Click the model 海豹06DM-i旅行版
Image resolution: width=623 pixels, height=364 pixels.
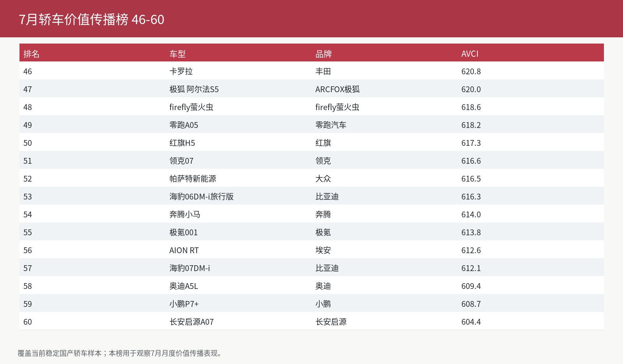click(x=202, y=197)
